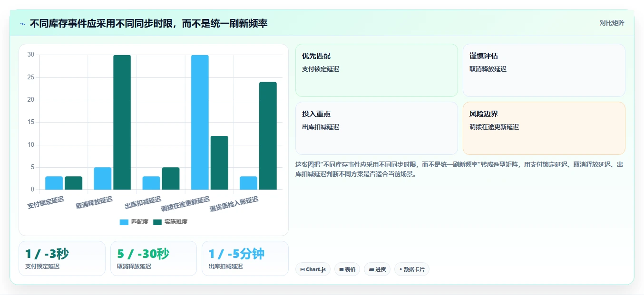Click the 出库扣减延迟 x-axis label
644x295 pixels.
point(143,203)
